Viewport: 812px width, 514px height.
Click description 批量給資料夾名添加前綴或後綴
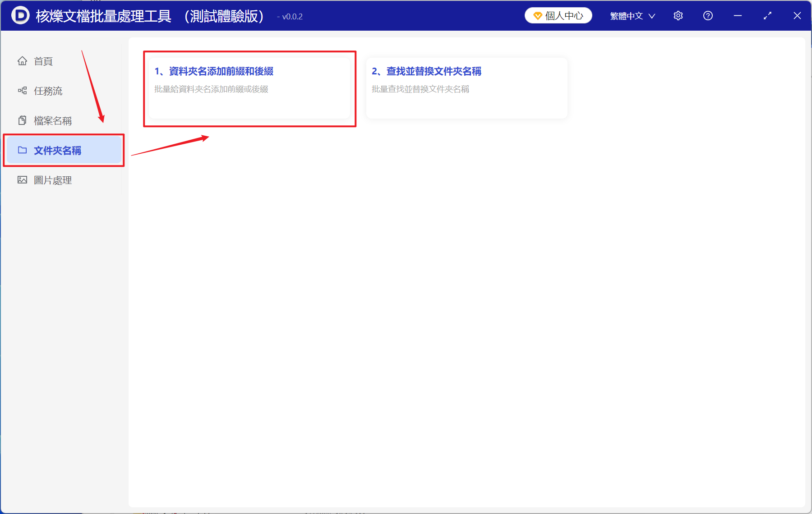coord(211,89)
